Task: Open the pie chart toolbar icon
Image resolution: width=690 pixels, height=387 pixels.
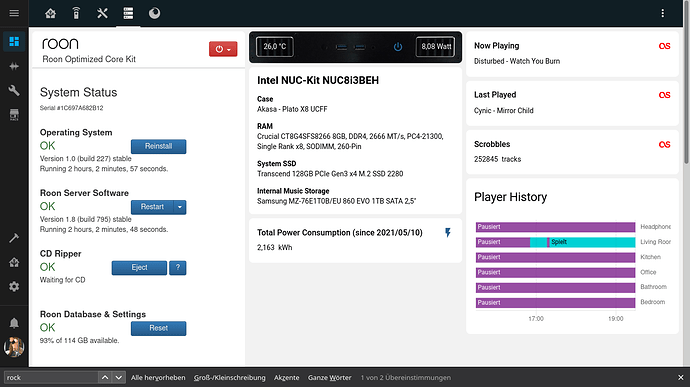Action: tap(154, 13)
